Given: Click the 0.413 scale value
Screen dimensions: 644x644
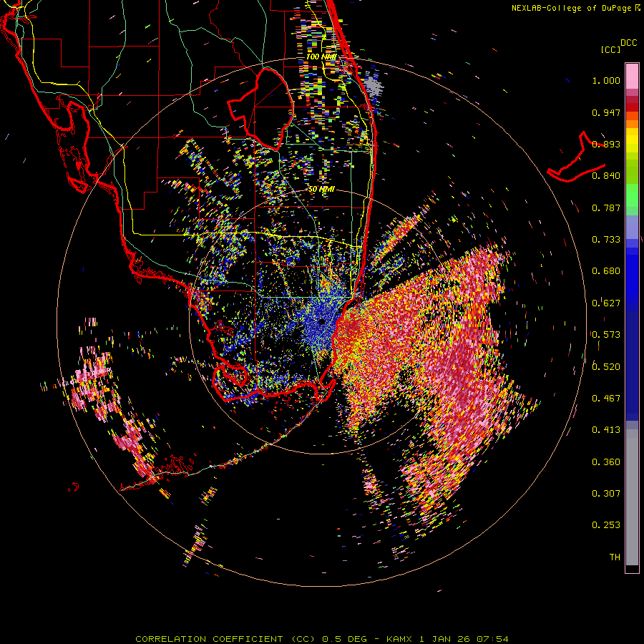Looking at the screenshot, I should pyautogui.click(x=606, y=430).
